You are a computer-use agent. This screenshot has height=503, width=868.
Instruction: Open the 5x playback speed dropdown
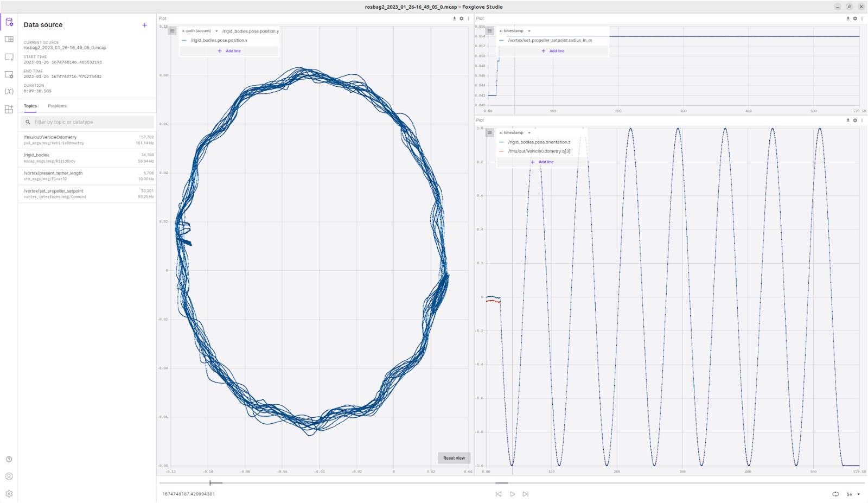[x=853, y=494]
